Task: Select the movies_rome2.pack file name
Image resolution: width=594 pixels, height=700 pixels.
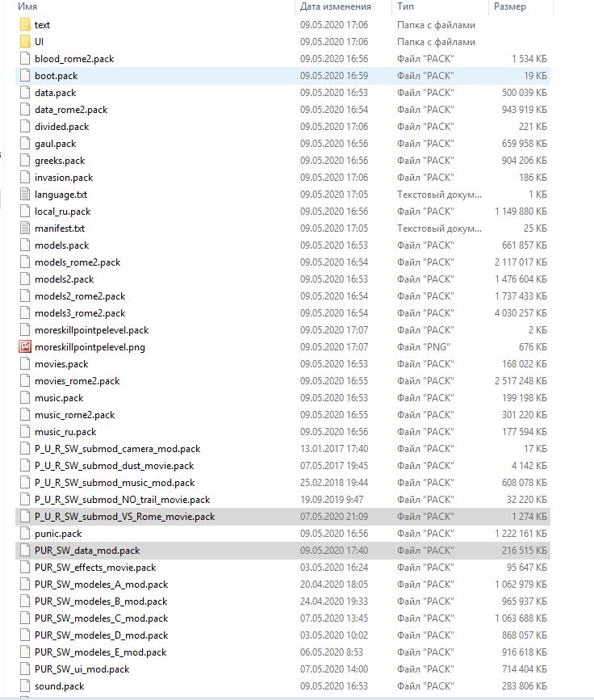Action: [x=77, y=381]
